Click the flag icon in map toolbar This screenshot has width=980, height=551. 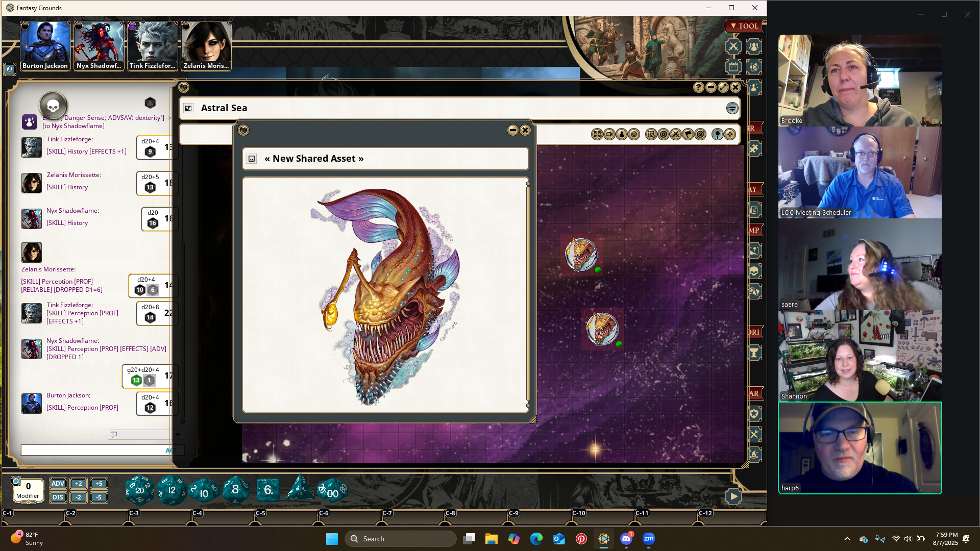click(x=688, y=134)
